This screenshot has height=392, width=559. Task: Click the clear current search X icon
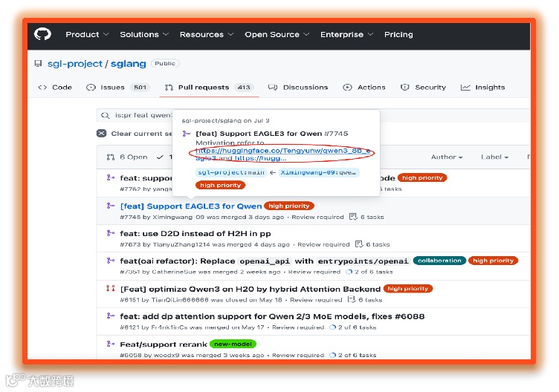[x=102, y=134]
